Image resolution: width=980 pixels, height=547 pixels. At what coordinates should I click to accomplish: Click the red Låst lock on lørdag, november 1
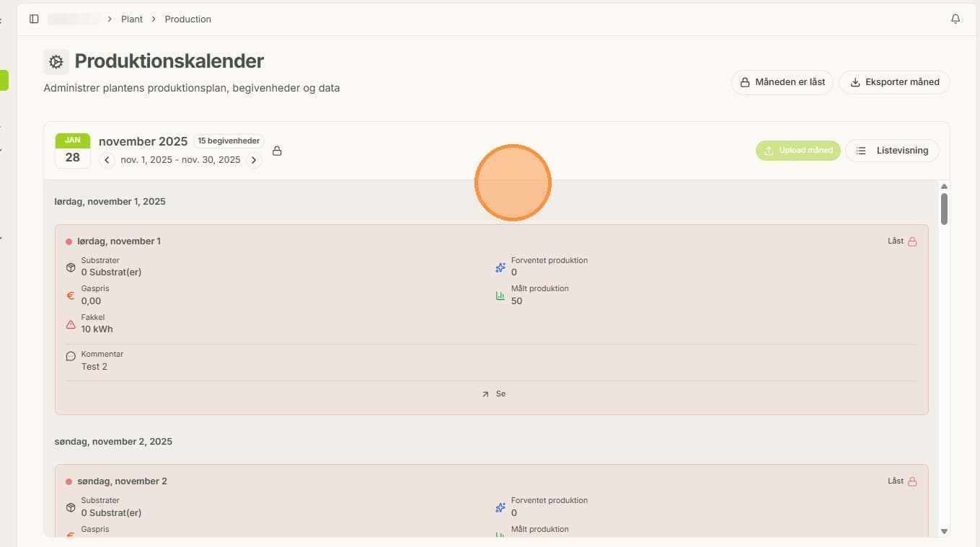[x=912, y=241]
